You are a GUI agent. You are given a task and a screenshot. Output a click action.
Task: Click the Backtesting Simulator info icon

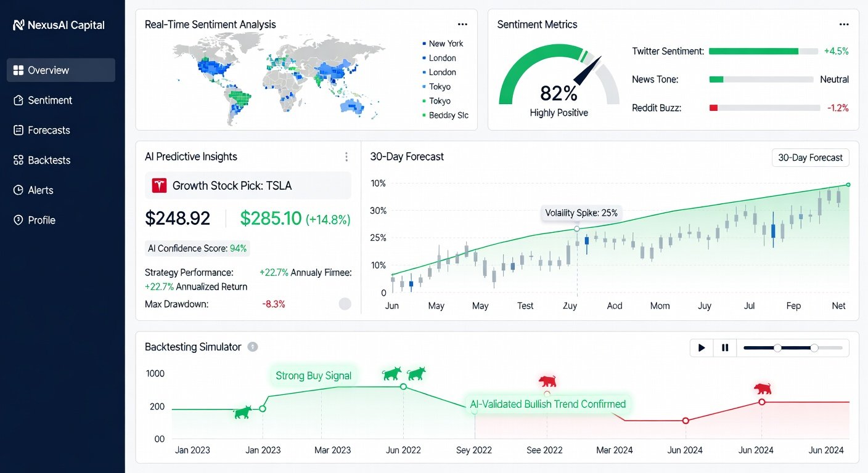click(x=252, y=347)
